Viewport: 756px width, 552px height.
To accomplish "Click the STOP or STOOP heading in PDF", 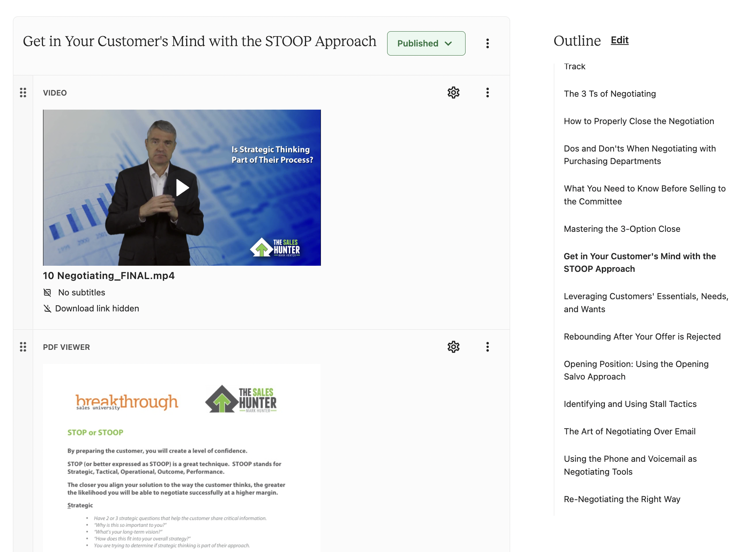I will pos(95,432).
